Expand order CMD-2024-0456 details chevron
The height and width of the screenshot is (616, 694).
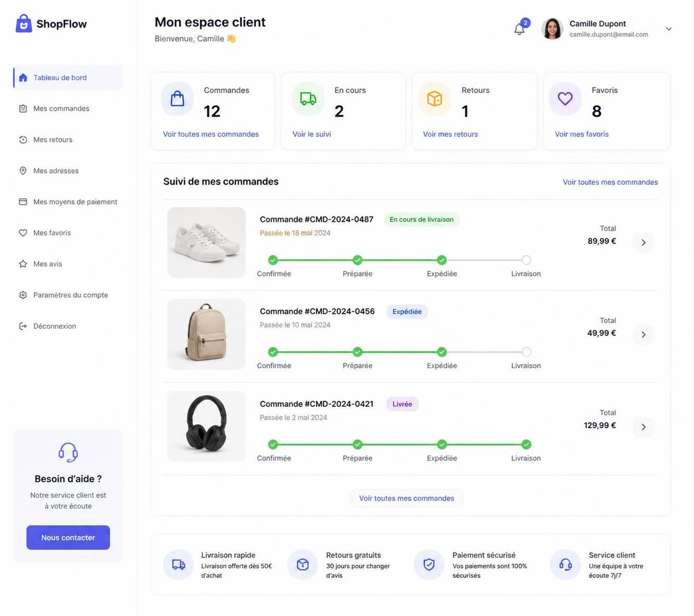click(643, 334)
